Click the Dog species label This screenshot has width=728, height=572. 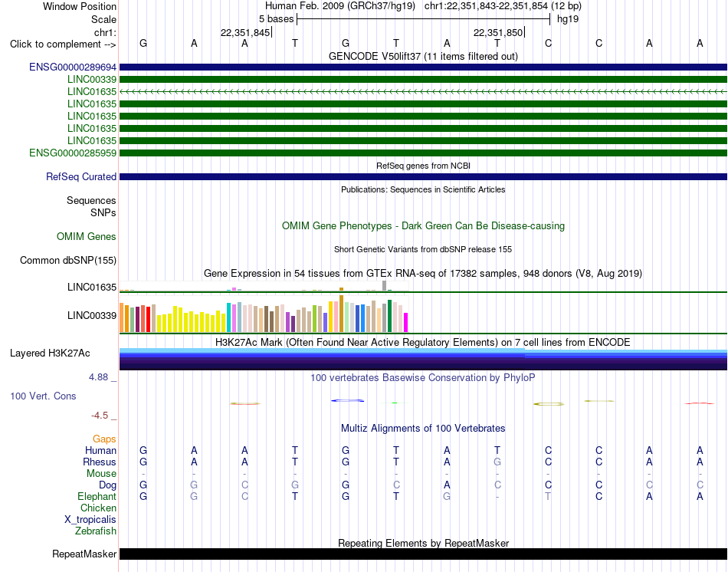pos(107,485)
